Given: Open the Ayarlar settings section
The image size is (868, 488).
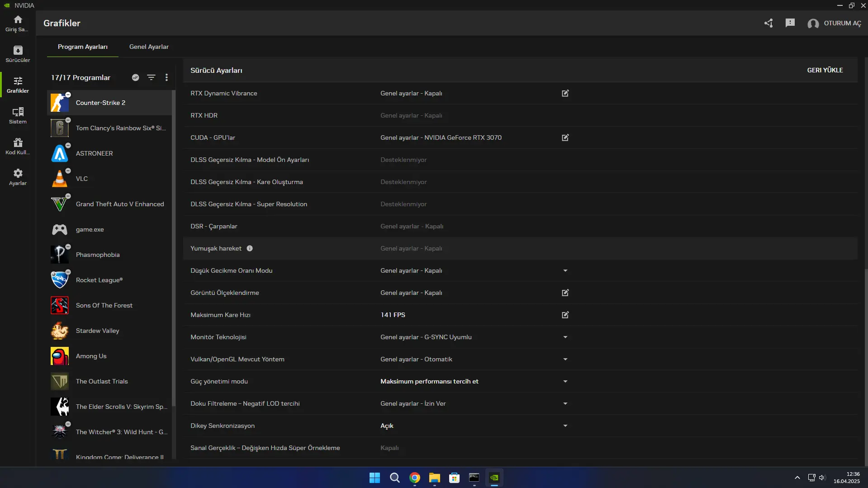Looking at the screenshot, I should (x=18, y=177).
